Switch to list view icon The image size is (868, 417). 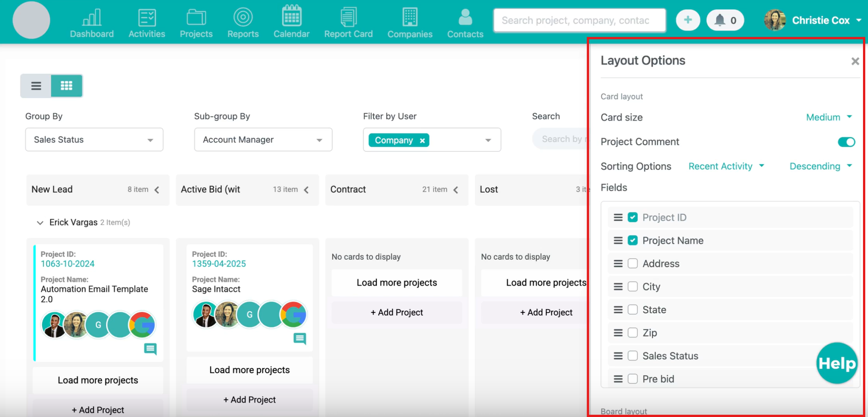pyautogui.click(x=36, y=85)
